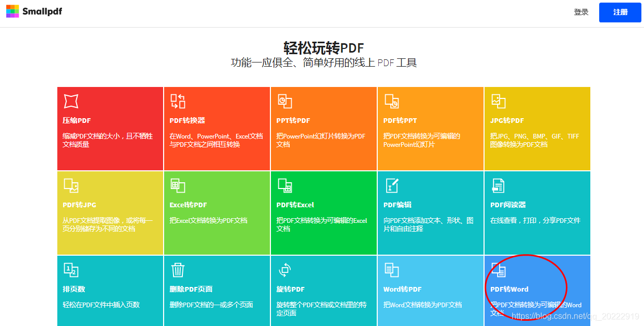
Task: Open the 排页数 tile title
Action: click(73, 289)
